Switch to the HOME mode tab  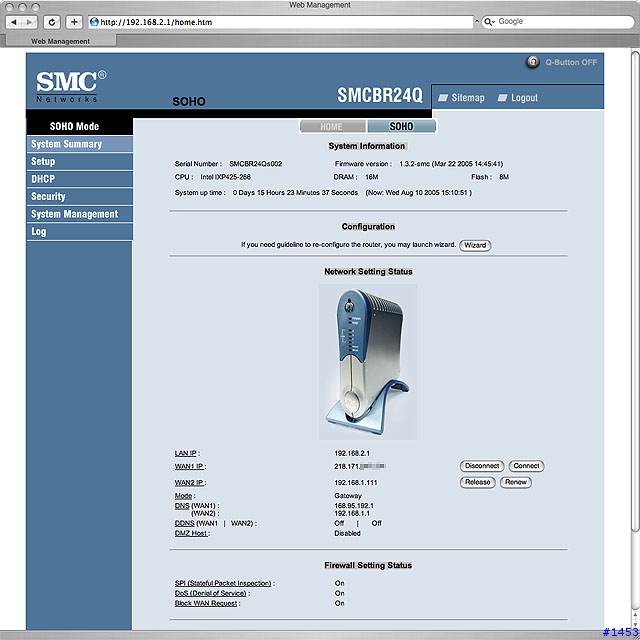332,127
